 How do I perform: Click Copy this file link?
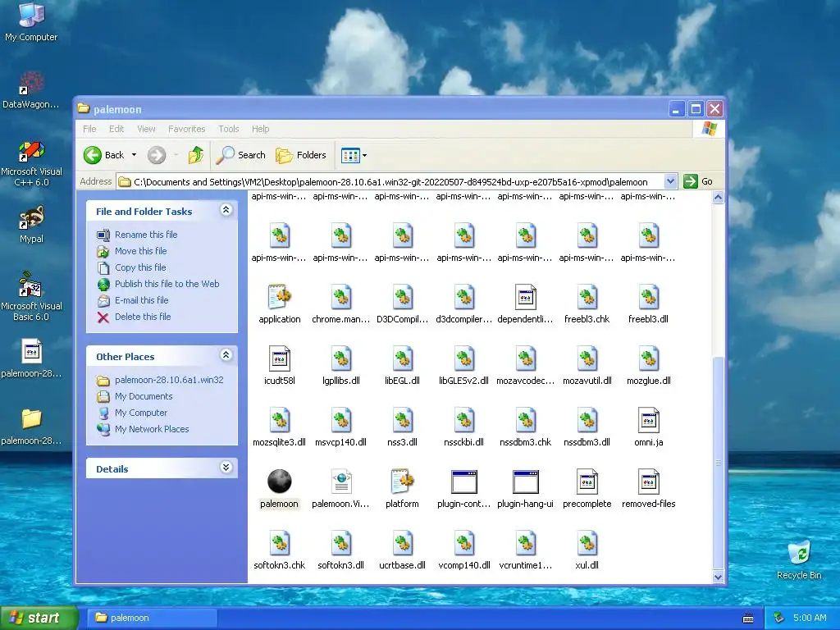(x=140, y=267)
